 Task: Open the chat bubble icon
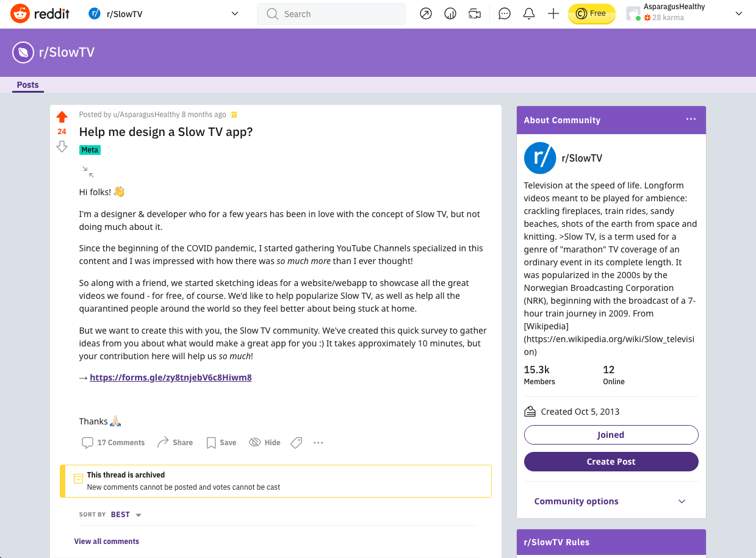click(x=505, y=13)
